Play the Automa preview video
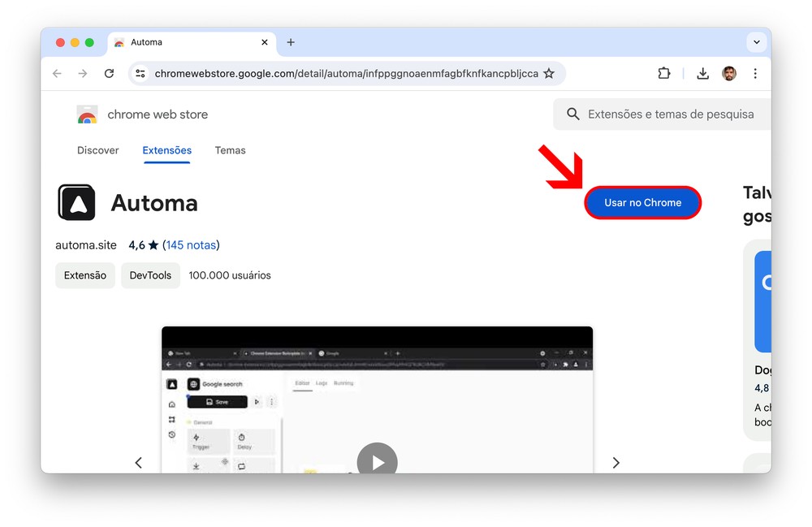 (377, 461)
